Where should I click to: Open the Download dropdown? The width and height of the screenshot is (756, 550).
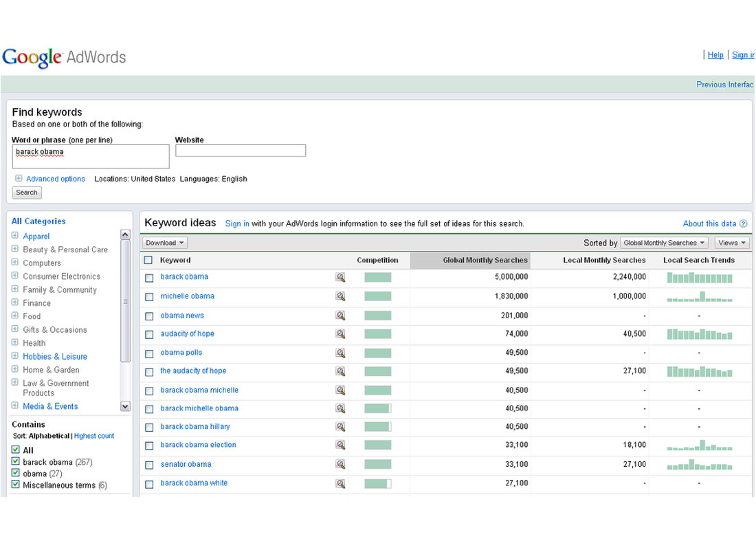pyautogui.click(x=165, y=243)
